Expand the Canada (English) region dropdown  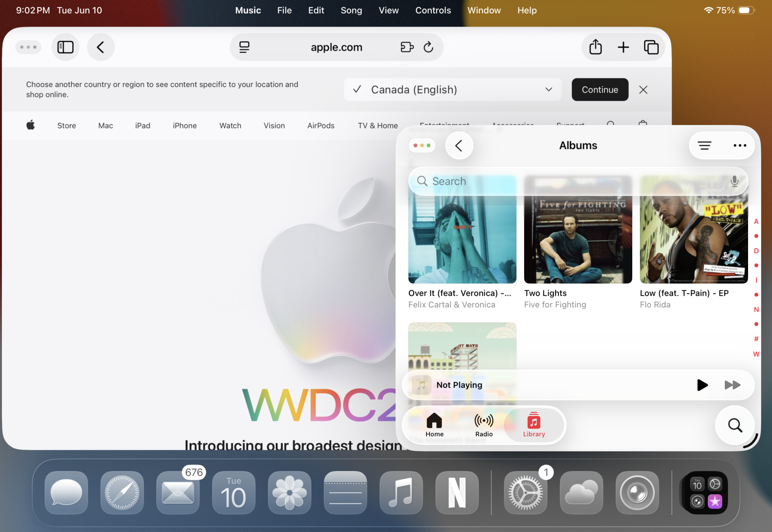click(x=549, y=90)
